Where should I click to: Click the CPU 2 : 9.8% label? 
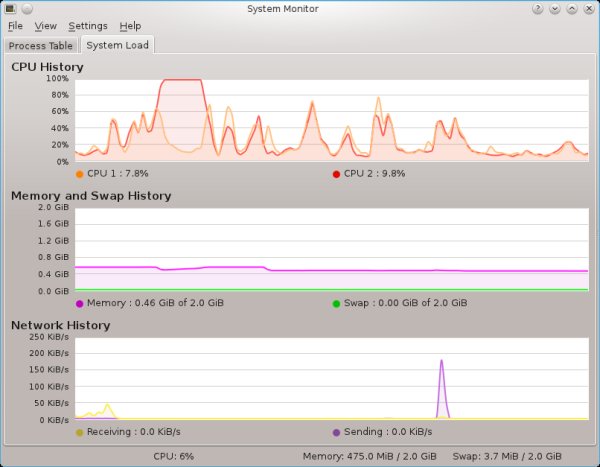tap(374, 173)
